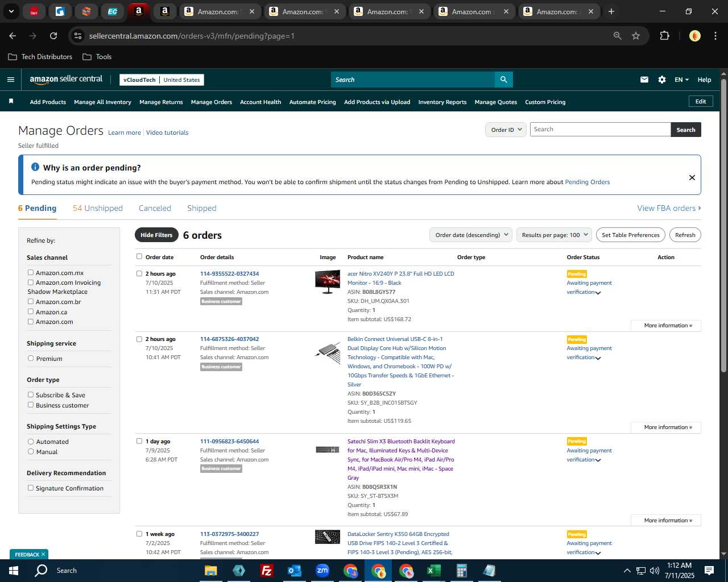Viewport: 728px width, 582px height.
Task: Open the mail messages icon
Action: point(644,80)
